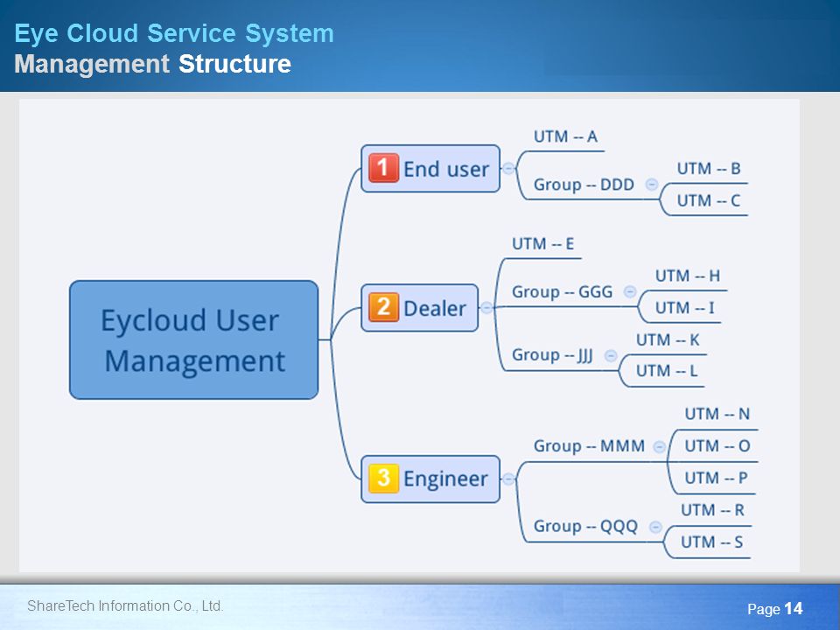The image size is (840, 630).
Task: Click ShareTech Information Co., Ltd. footer text
Action: pos(125,605)
